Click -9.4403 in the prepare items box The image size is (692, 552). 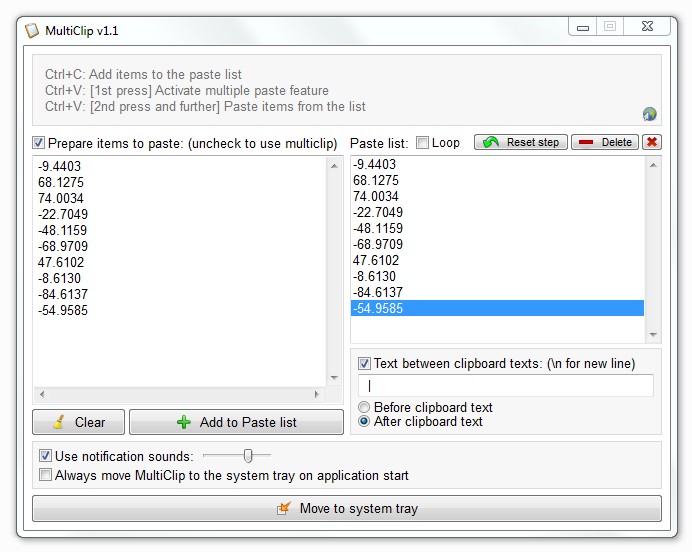click(60, 166)
